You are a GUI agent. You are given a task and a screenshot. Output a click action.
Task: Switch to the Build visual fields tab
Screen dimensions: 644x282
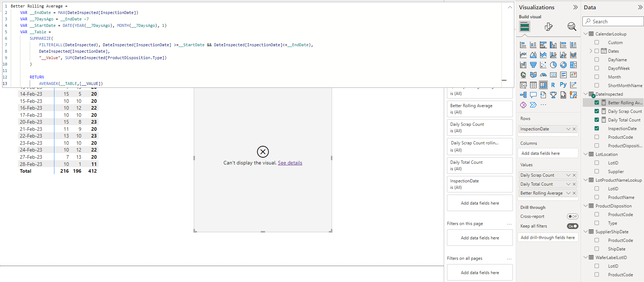tap(525, 27)
